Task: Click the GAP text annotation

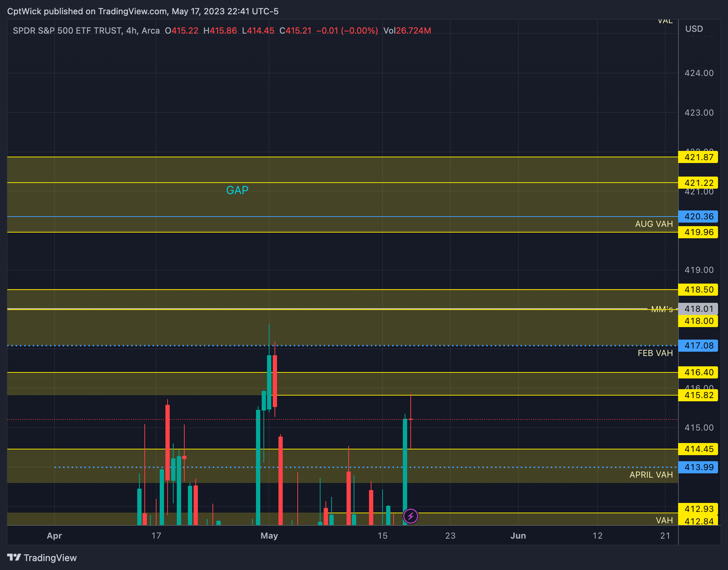Action: pyautogui.click(x=237, y=190)
